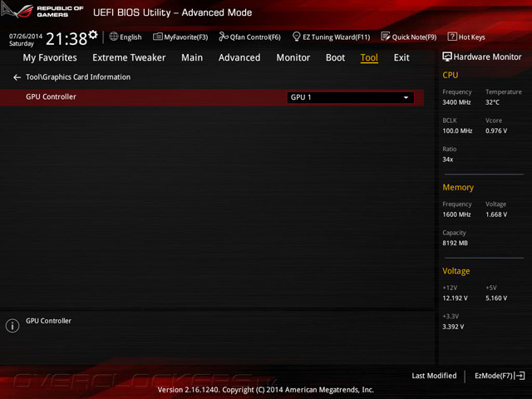Click +12V reading 12.192 V

point(455,298)
